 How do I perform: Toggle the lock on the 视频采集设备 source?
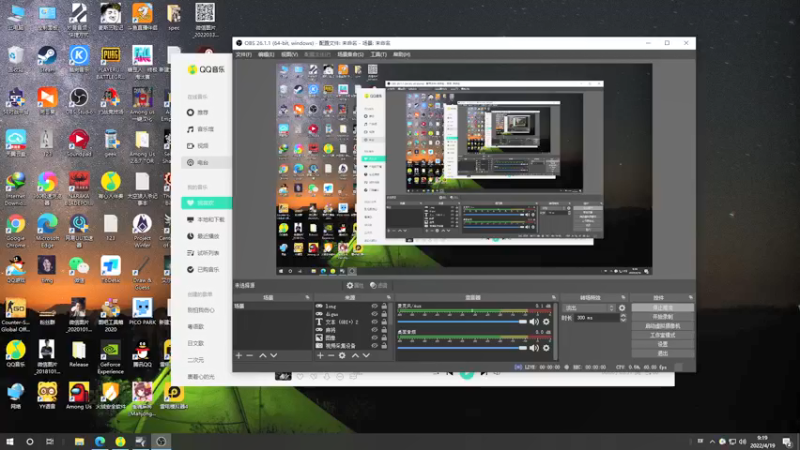coord(384,346)
